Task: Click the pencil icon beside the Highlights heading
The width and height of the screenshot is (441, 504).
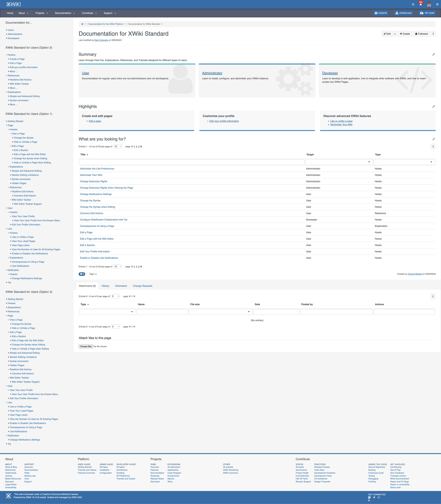Action: click(x=434, y=107)
